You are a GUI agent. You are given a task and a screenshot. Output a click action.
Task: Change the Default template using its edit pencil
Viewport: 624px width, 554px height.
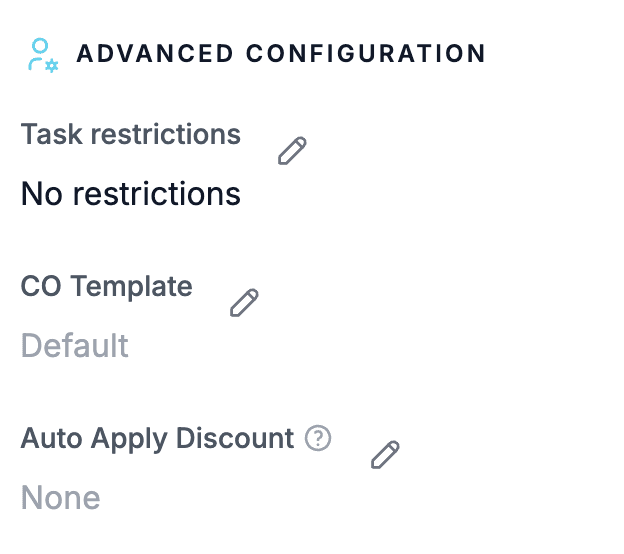[244, 303]
